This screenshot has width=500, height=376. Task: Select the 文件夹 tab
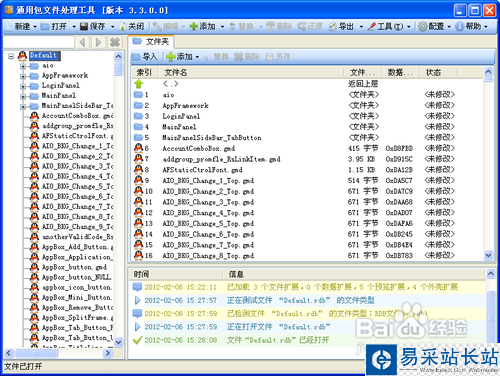pyautogui.click(x=151, y=41)
